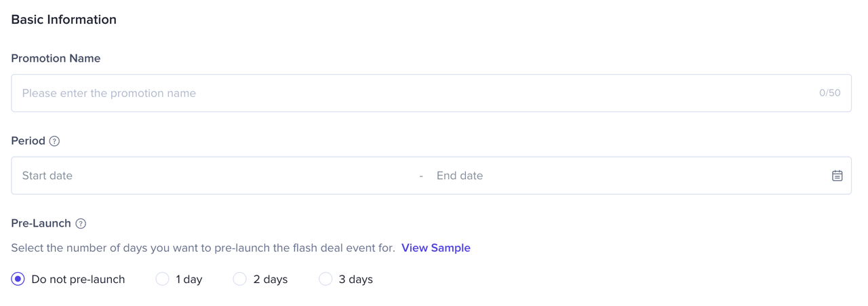The width and height of the screenshot is (868, 306).
Task: Click the Pre-Launch help question-mark icon
Action: pos(81,223)
